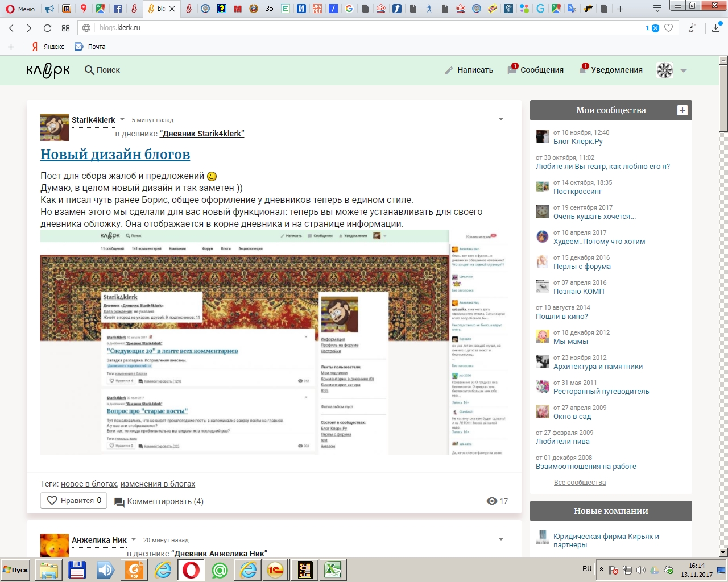Expand the user account dropdown arrow

tap(684, 70)
